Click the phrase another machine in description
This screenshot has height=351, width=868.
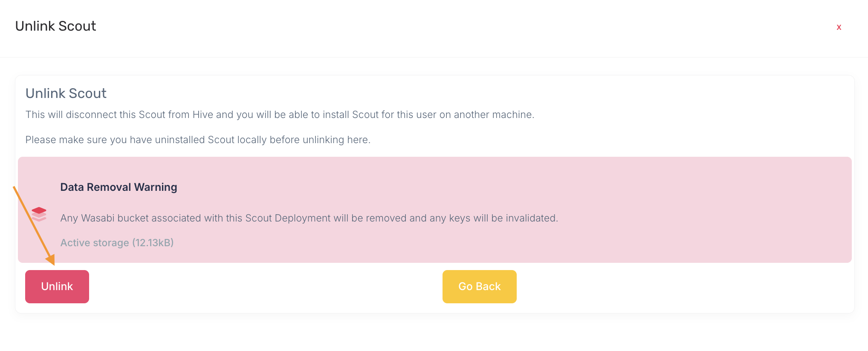[493, 115]
